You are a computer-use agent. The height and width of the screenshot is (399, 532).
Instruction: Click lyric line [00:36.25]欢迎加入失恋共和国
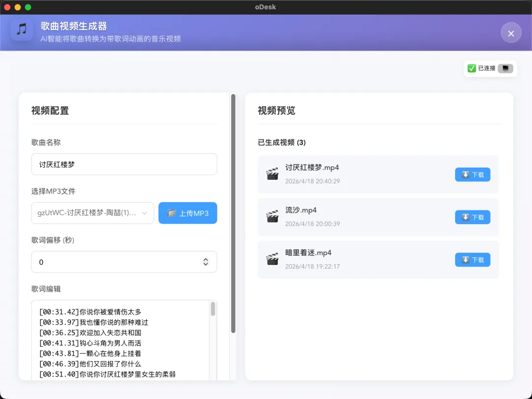[x=90, y=333]
